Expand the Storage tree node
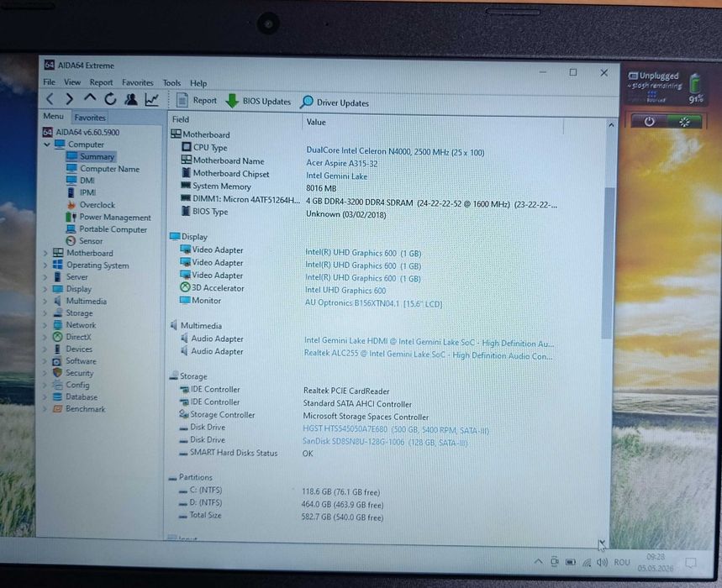Screen dimensions: 722x588 pos(45,312)
